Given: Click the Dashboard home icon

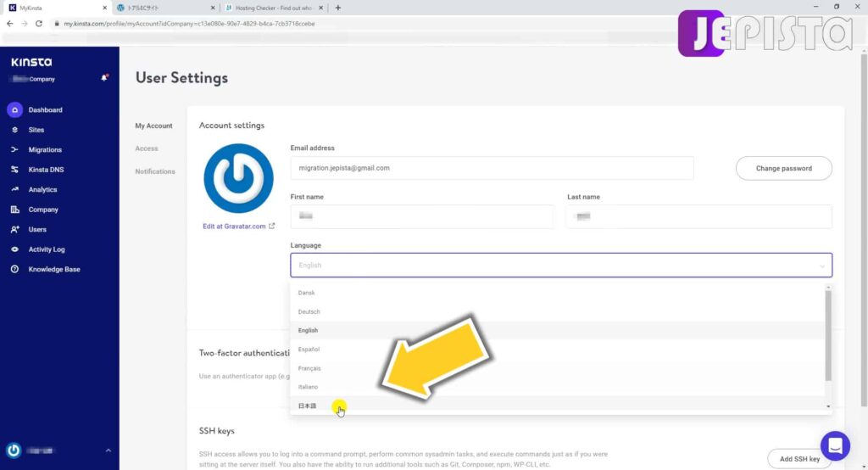Looking at the screenshot, I should (15, 109).
